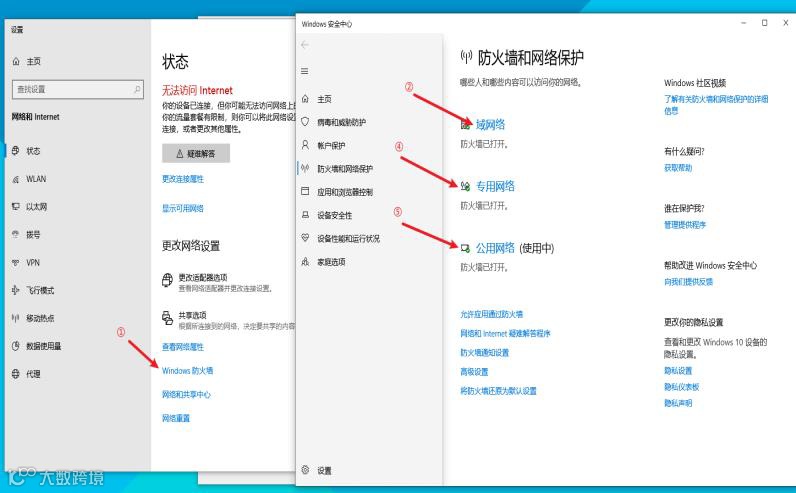Click the 飞行模式 airplane icon

point(16,290)
